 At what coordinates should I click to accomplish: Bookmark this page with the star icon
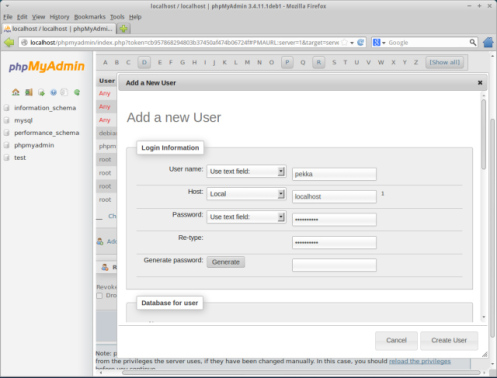345,43
